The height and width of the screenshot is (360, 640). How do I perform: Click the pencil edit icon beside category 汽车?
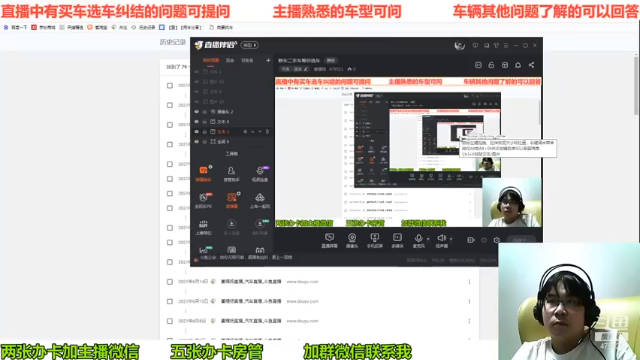point(306,69)
